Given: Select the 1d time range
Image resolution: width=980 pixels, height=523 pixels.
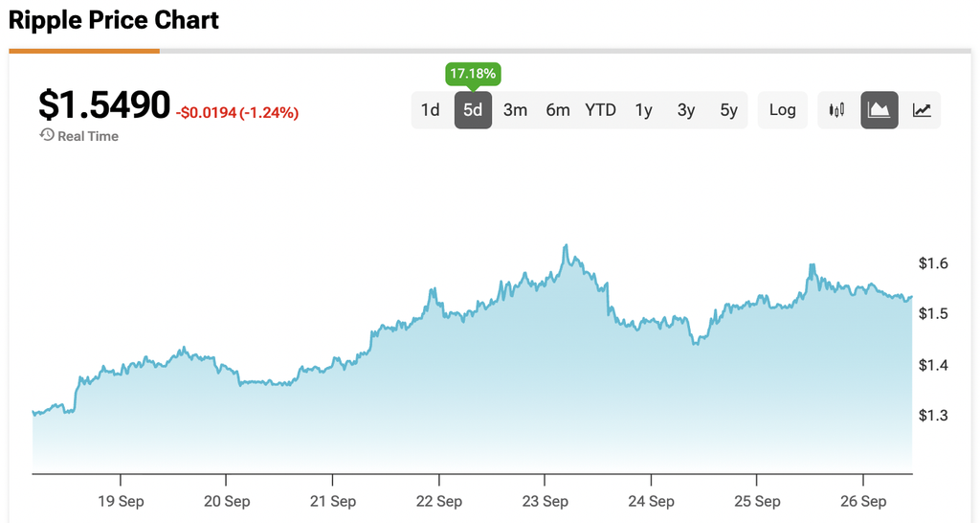Looking at the screenshot, I should point(430,110).
